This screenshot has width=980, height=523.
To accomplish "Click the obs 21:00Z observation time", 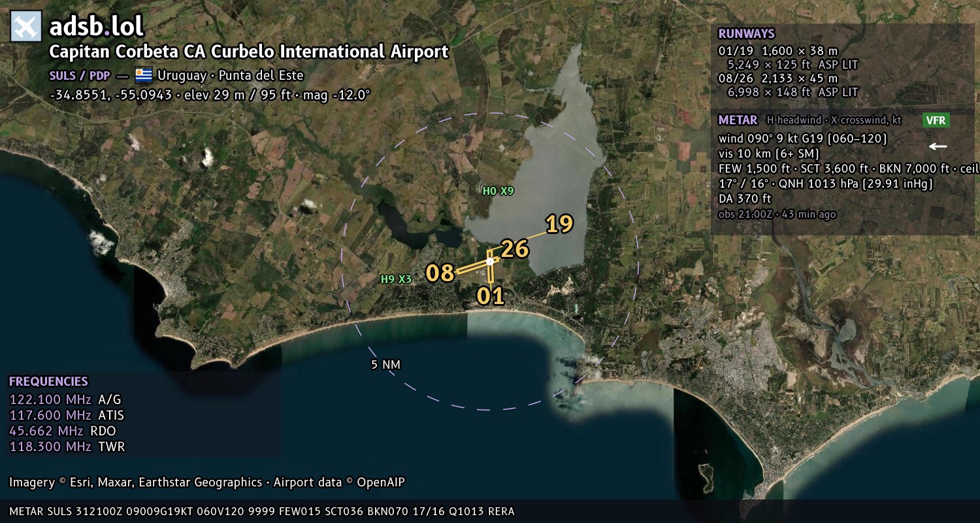I will pyautogui.click(x=777, y=214).
